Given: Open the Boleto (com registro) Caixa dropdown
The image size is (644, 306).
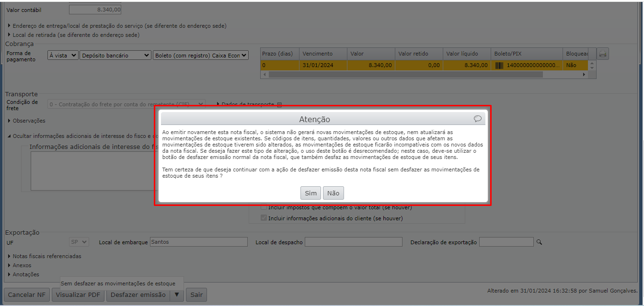Looking at the screenshot, I should point(201,56).
